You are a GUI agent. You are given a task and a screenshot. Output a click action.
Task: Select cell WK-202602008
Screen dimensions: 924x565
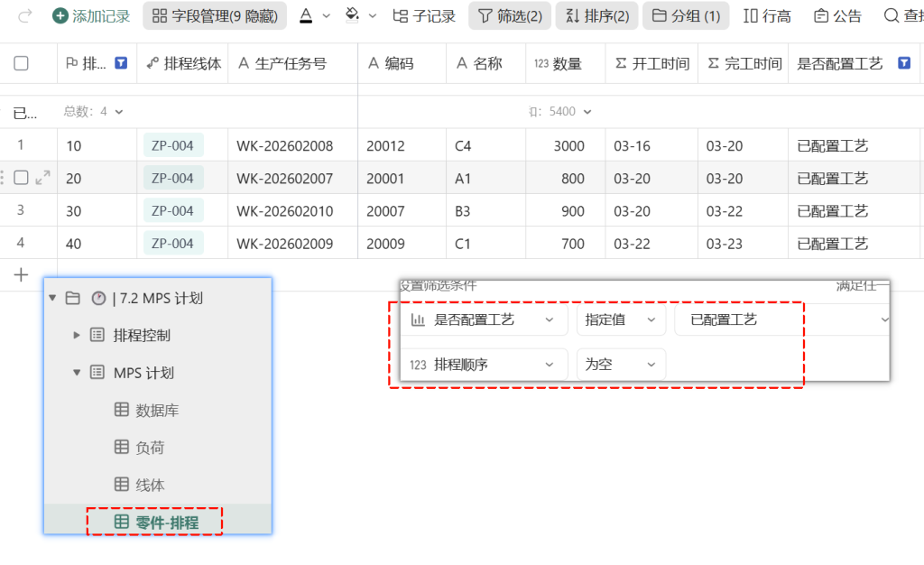point(293,145)
